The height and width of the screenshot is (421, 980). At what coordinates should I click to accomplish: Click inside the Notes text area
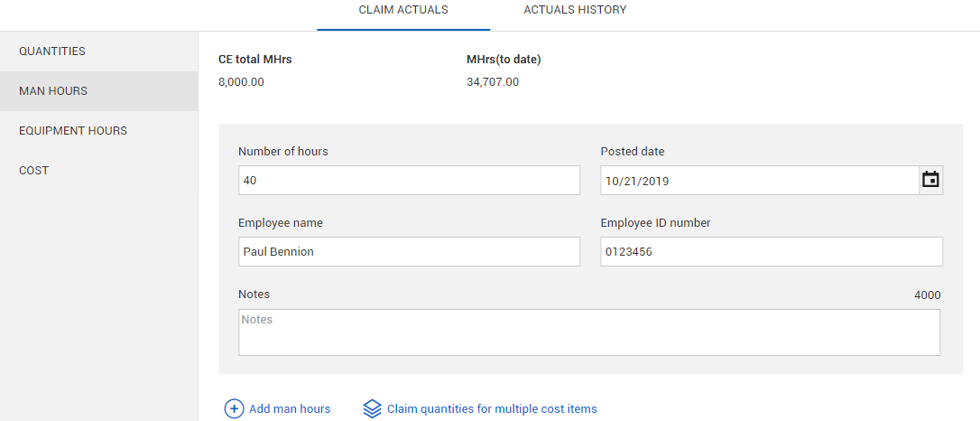click(x=588, y=333)
